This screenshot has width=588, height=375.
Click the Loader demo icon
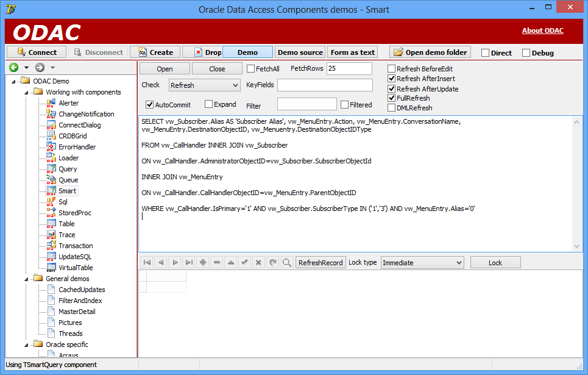(x=51, y=158)
